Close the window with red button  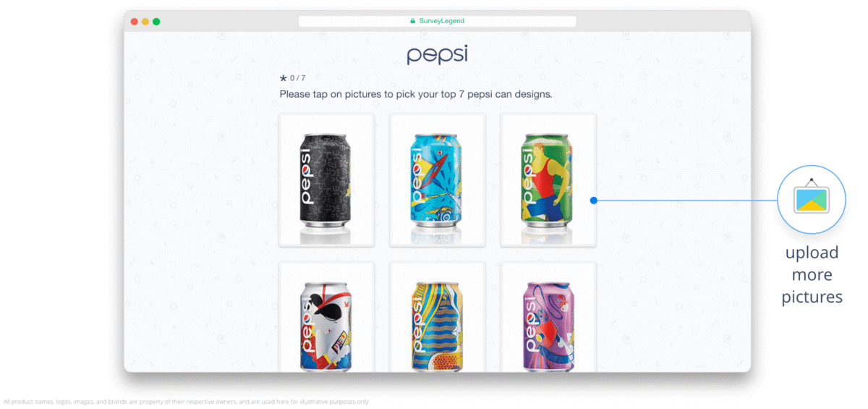coord(134,22)
